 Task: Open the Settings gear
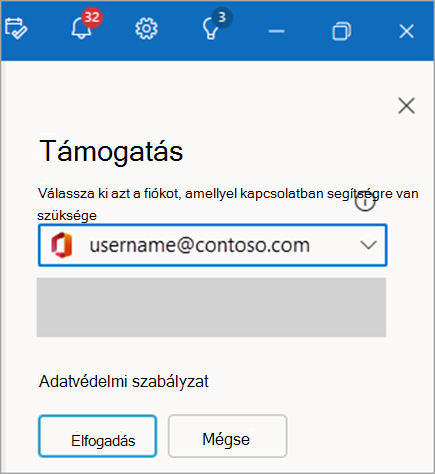point(146,29)
